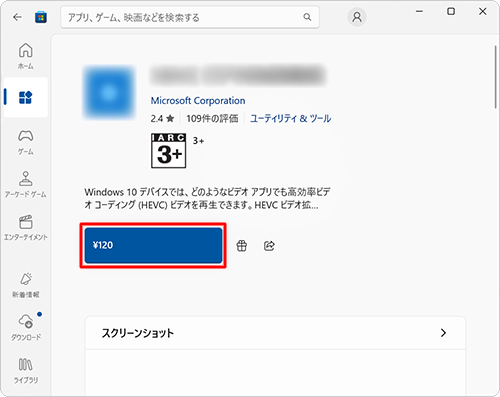
Task: Open the user account profile icon
Action: click(x=357, y=17)
